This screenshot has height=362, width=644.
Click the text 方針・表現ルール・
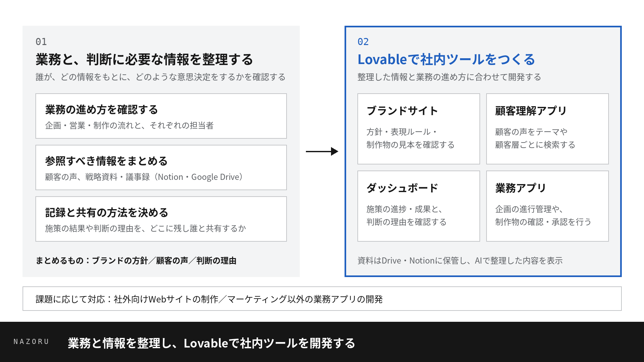point(402,132)
